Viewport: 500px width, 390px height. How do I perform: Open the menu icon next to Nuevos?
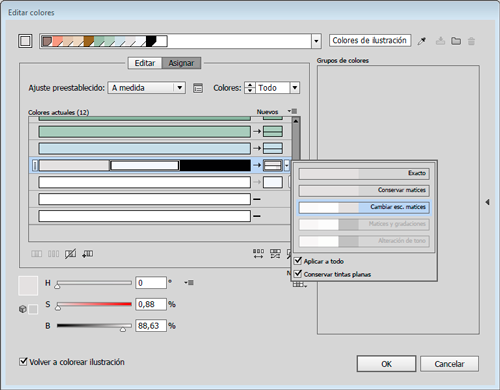[293, 111]
